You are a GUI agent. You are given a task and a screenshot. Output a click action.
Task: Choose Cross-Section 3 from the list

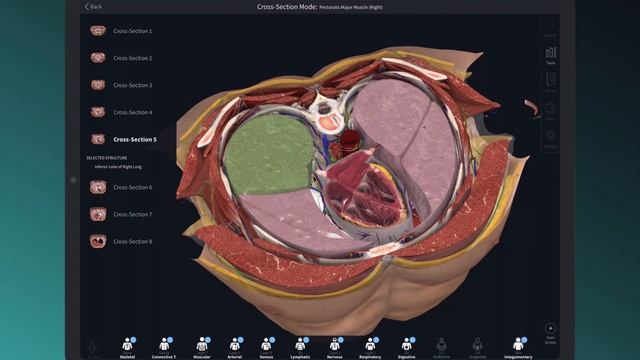121,85
